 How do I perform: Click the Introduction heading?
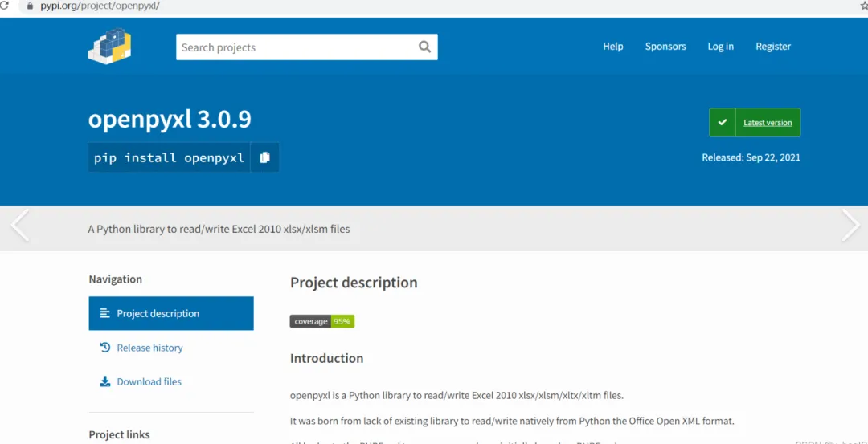326,358
